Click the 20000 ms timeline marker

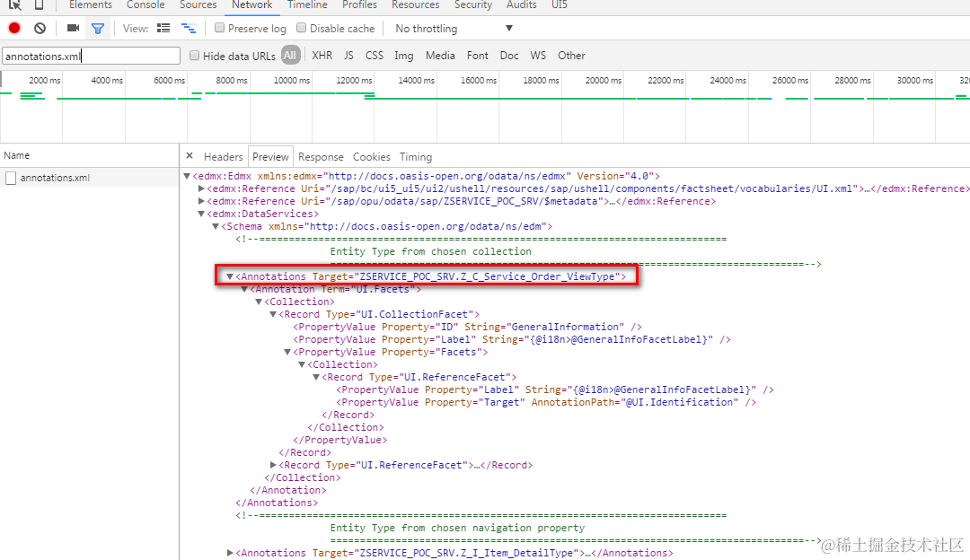click(x=604, y=81)
